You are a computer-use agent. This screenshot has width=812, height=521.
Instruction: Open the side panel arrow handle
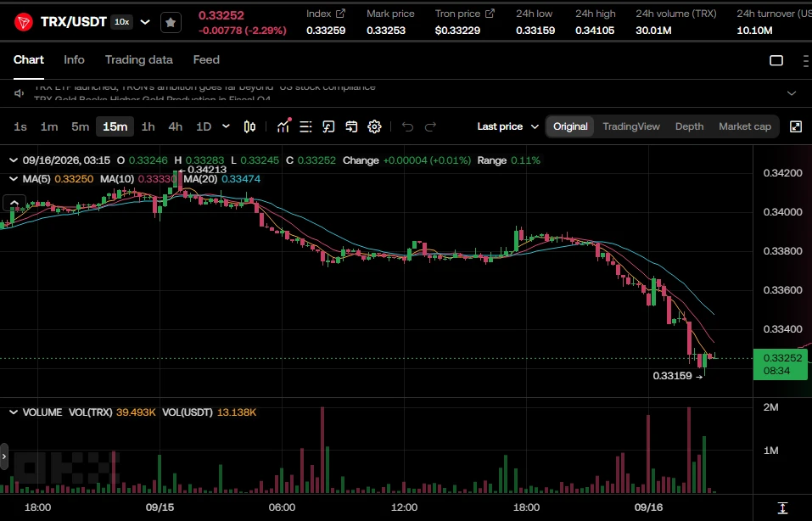pyautogui.click(x=4, y=457)
